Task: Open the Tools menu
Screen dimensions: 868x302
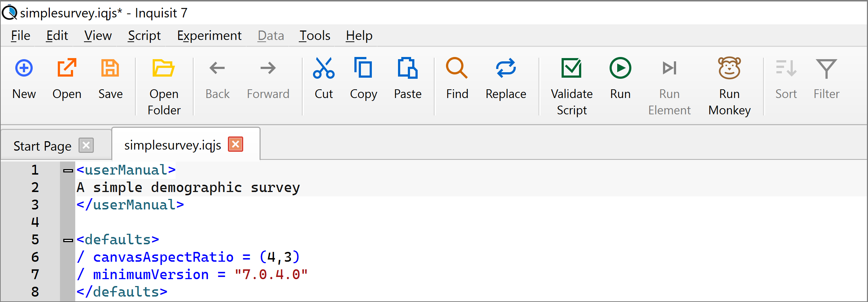Action: tap(314, 36)
